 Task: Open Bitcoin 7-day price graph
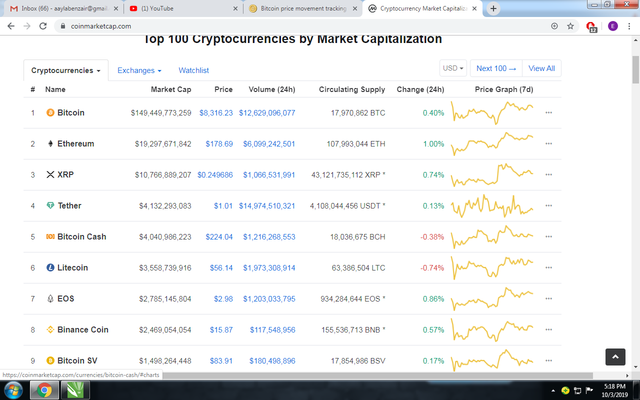[492, 113]
